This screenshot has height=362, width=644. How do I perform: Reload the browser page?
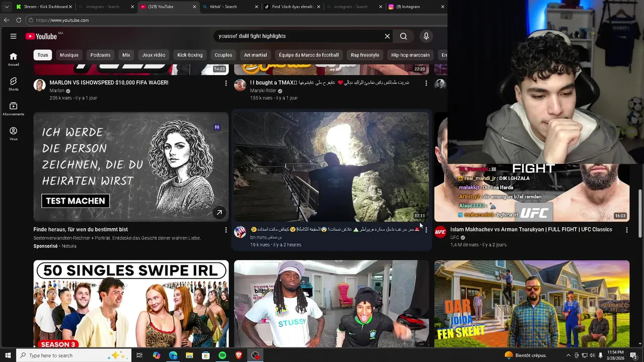coord(19,20)
